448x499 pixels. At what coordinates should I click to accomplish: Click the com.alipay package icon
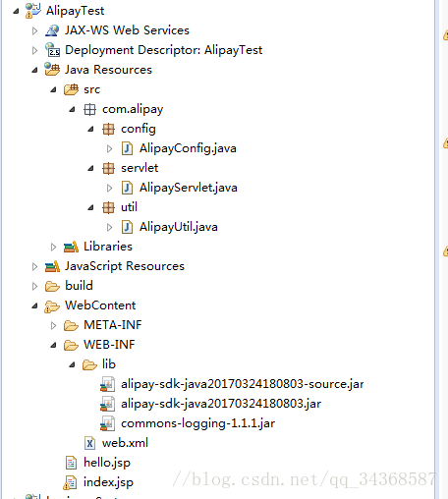pyautogui.click(x=89, y=109)
